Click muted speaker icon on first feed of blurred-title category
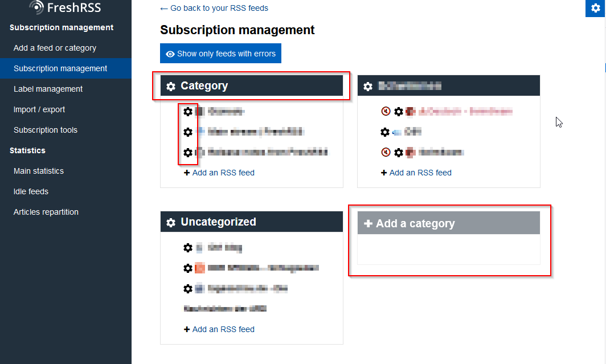The image size is (606, 364). [x=386, y=112]
